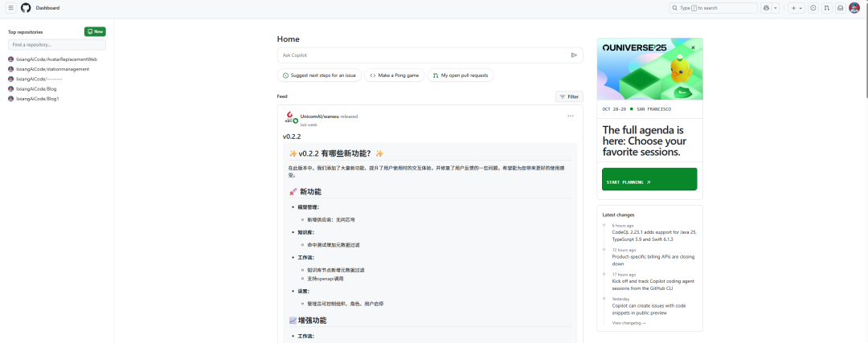Open the user profile avatar menu
This screenshot has width=868, height=343.
pos(854,8)
